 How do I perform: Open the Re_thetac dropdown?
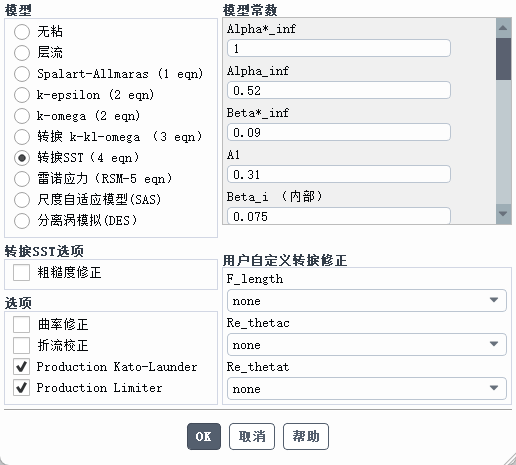click(x=367, y=344)
